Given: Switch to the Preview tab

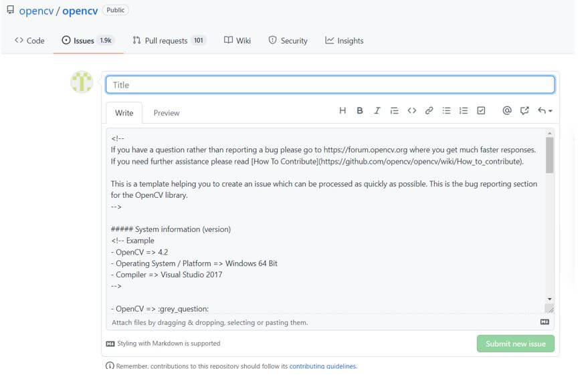Looking at the screenshot, I should coord(167,113).
